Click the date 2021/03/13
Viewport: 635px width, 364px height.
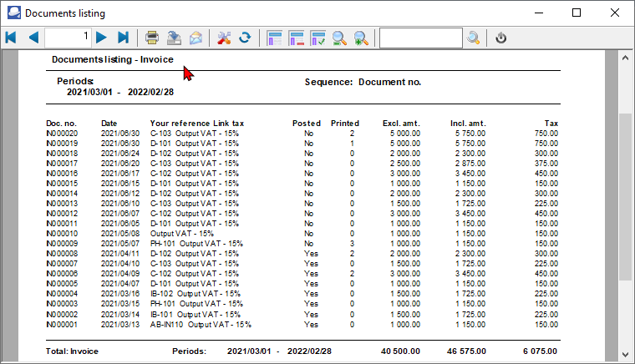pyautogui.click(x=120, y=325)
